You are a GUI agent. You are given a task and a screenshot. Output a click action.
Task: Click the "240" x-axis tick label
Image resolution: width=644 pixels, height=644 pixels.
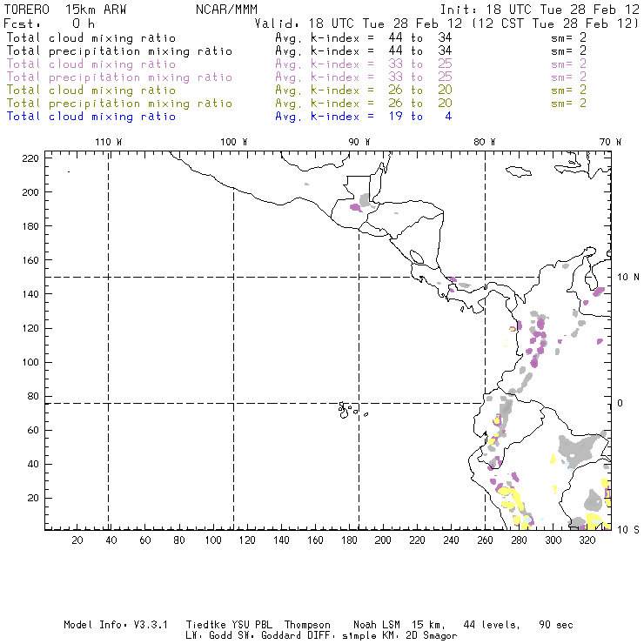[451, 540]
